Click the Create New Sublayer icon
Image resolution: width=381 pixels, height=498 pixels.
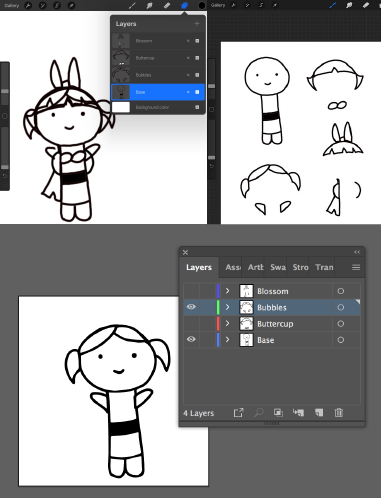point(298,413)
